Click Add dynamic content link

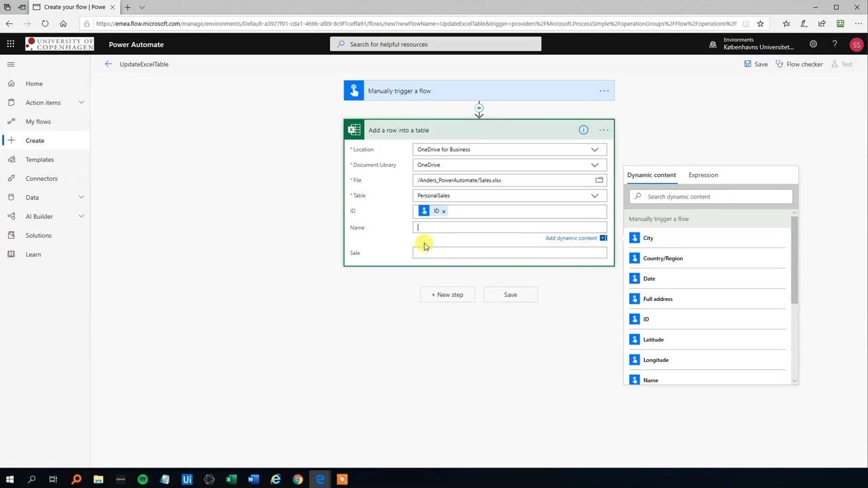[571, 238]
